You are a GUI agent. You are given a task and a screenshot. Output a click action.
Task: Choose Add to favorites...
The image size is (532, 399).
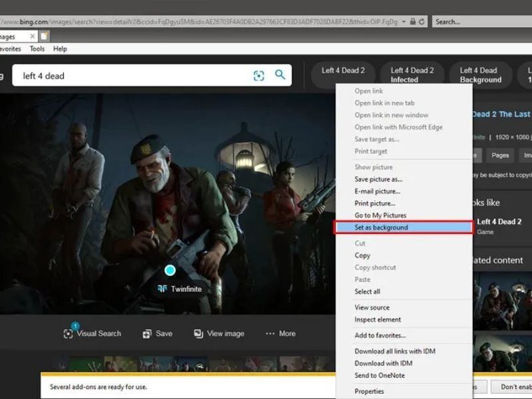[x=404, y=335]
